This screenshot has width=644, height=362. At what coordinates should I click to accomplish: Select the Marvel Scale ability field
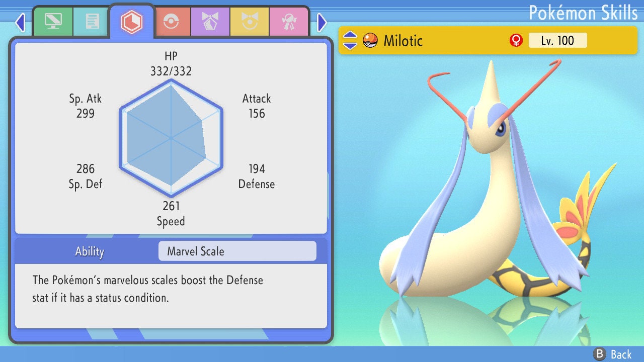[237, 251]
